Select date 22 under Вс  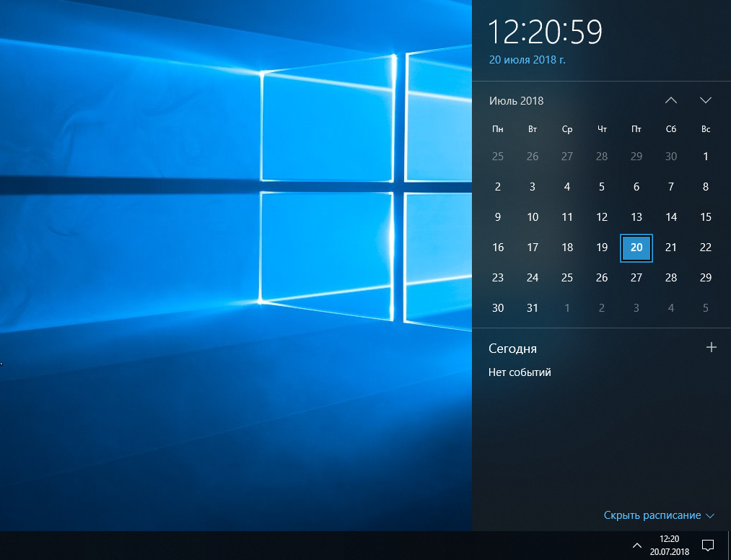coord(705,248)
